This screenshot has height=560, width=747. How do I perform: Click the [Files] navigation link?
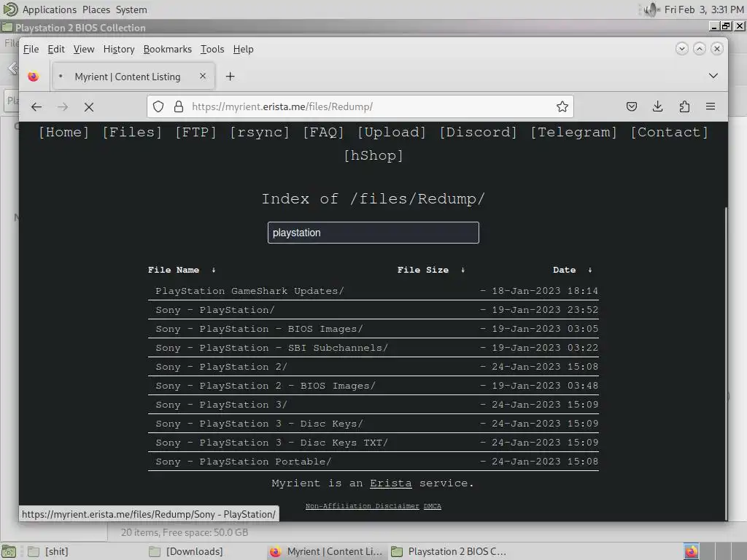point(132,133)
